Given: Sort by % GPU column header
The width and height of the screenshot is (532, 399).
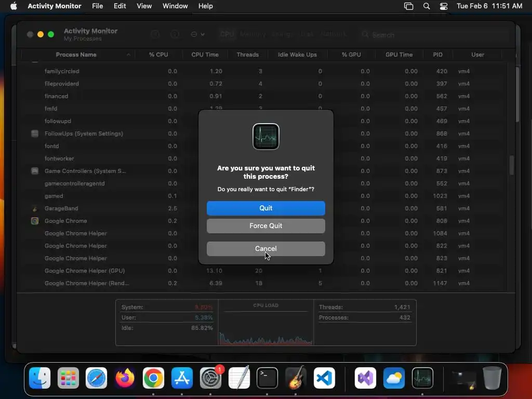Looking at the screenshot, I should click(x=351, y=55).
